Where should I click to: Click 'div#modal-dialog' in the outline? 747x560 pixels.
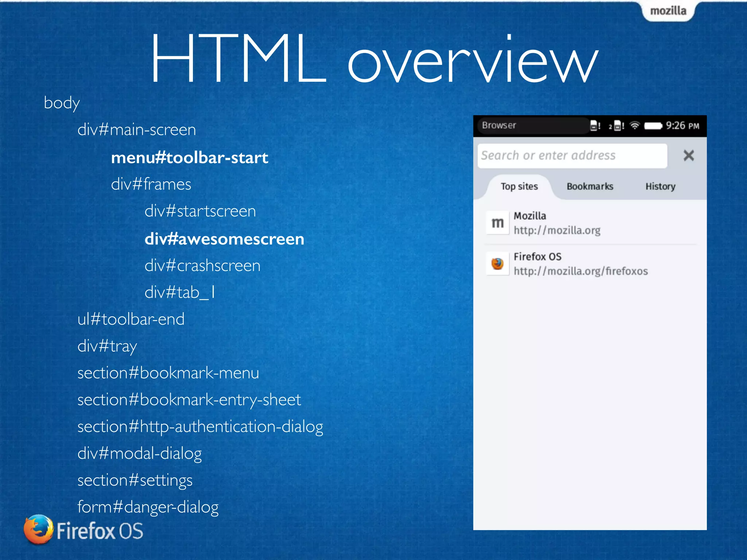139,454
